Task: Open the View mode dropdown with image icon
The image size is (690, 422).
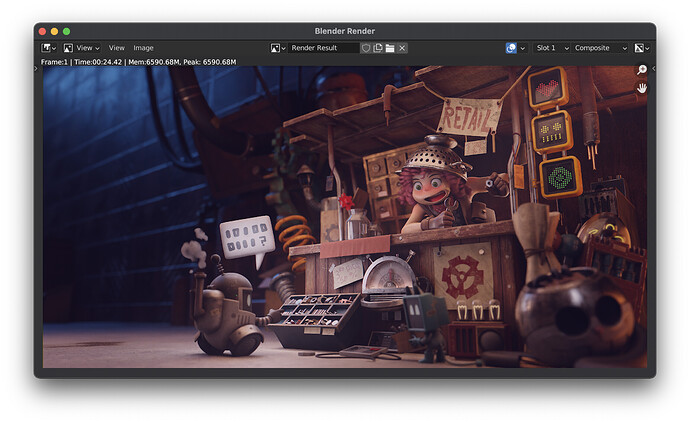Action: 81,48
